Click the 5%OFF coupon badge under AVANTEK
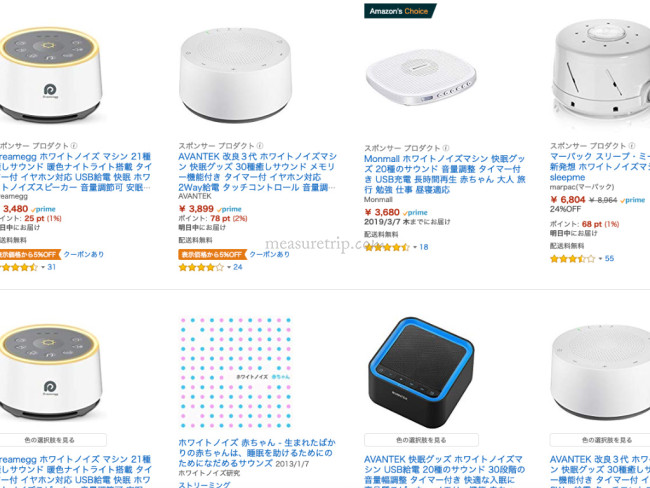This screenshot has height=488, width=650. click(x=213, y=254)
